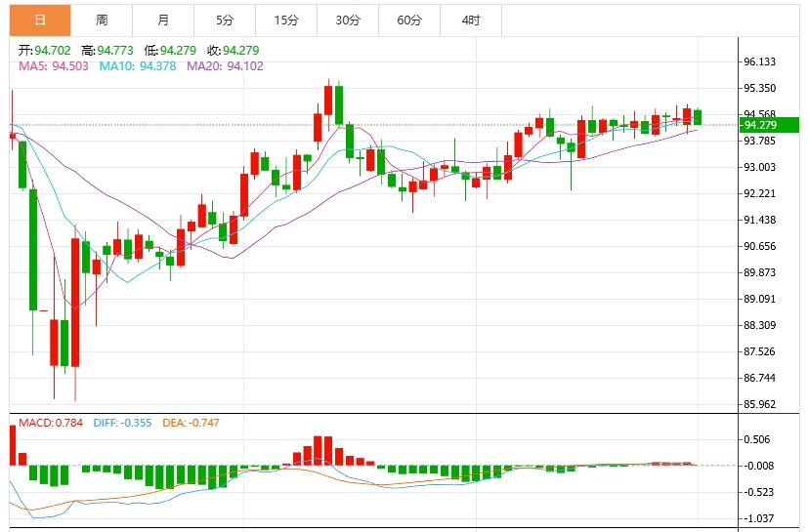Click the opening price 94.702 value
This screenshot has width=809, height=532.
[x=53, y=51]
